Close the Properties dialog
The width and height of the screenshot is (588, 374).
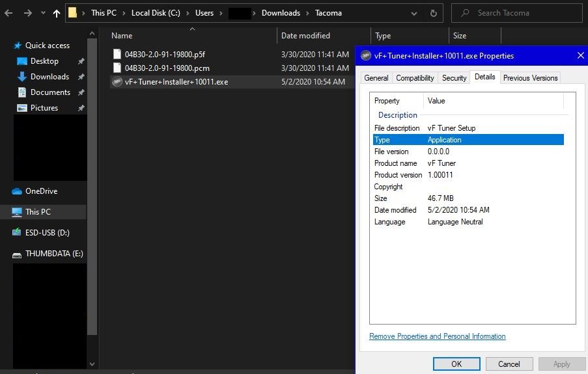point(580,55)
